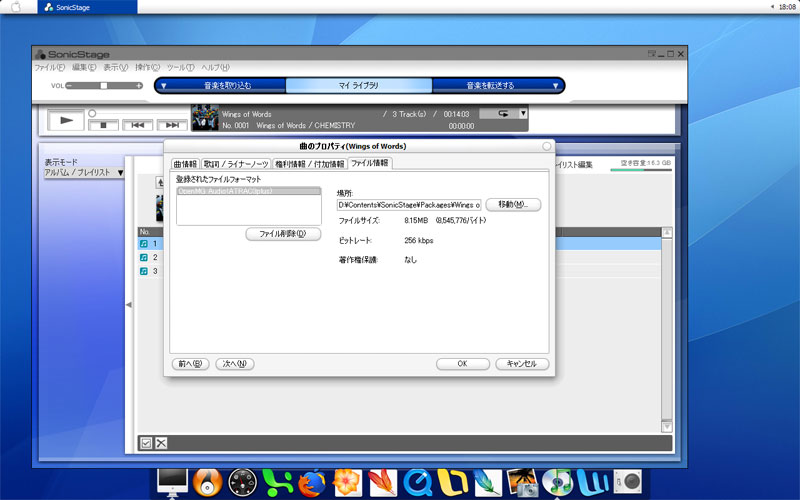Skip to the previous track
This screenshot has width=800, height=500.
point(137,125)
